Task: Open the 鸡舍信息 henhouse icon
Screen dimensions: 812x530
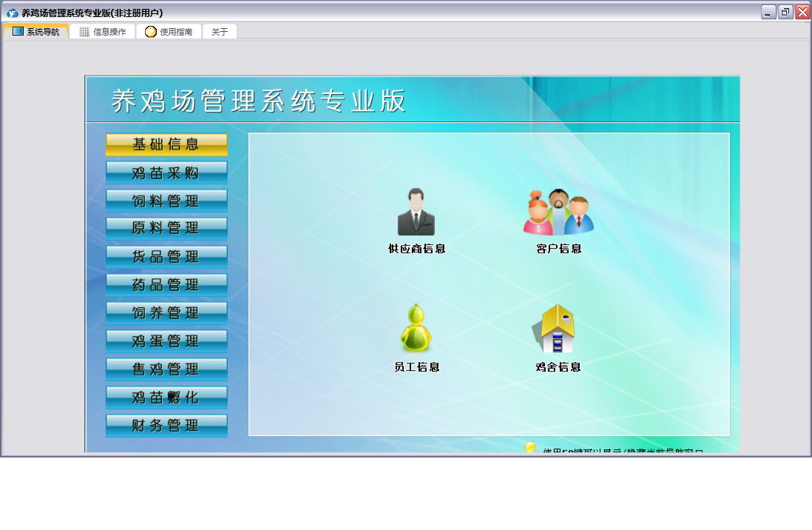Action: click(x=554, y=328)
